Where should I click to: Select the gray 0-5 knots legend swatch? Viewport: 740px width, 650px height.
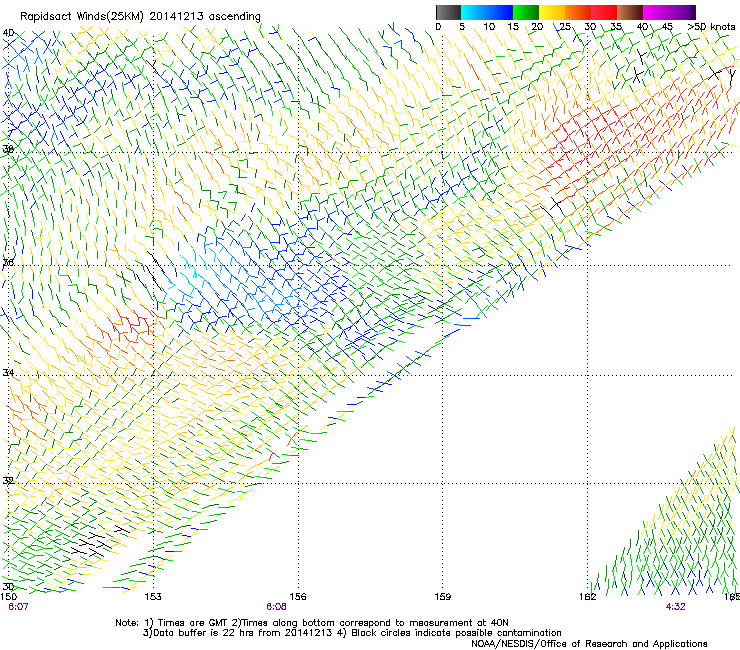(448, 12)
